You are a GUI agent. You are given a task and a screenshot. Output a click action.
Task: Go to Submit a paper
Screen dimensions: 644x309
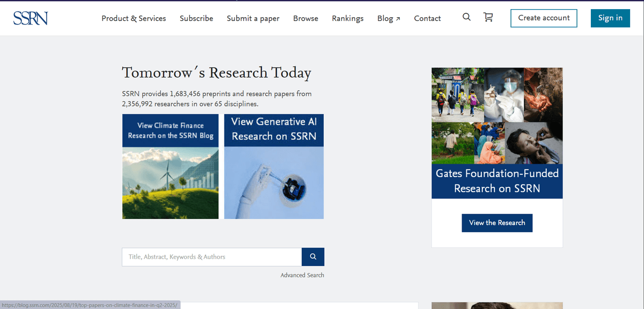coord(253,18)
